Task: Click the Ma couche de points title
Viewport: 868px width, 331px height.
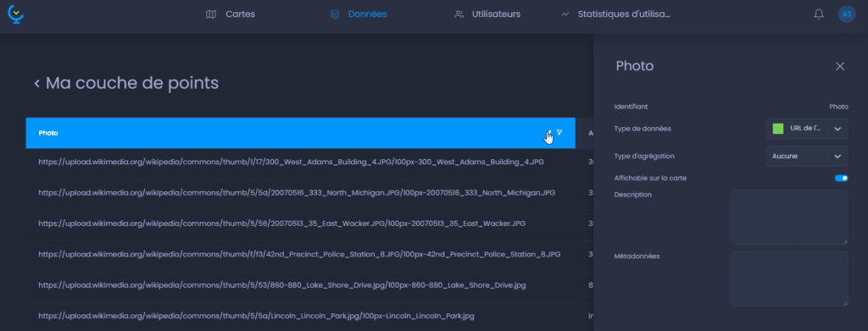Action: point(131,84)
